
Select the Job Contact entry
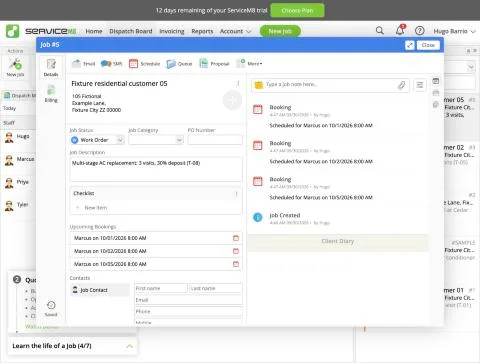point(100,290)
